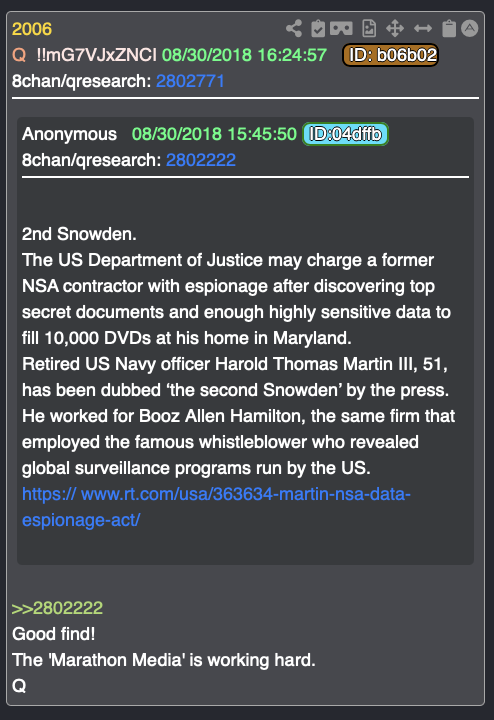494x720 pixels.
Task: Click the four-way move arrows icon
Action: coord(395,28)
